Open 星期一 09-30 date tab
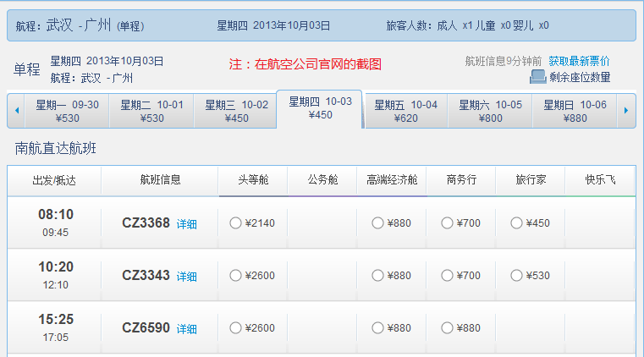This screenshot has height=357, width=644. tap(67, 111)
